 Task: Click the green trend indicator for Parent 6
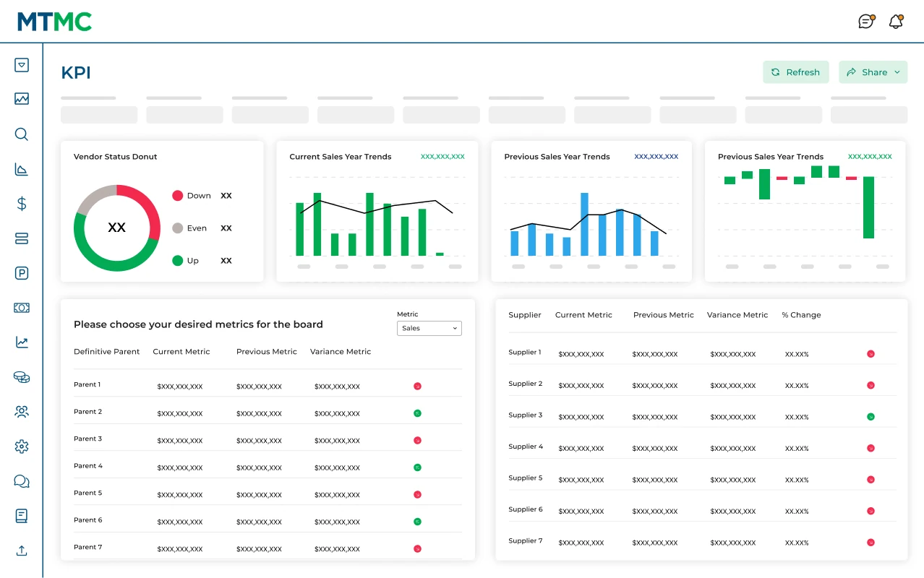[417, 522]
